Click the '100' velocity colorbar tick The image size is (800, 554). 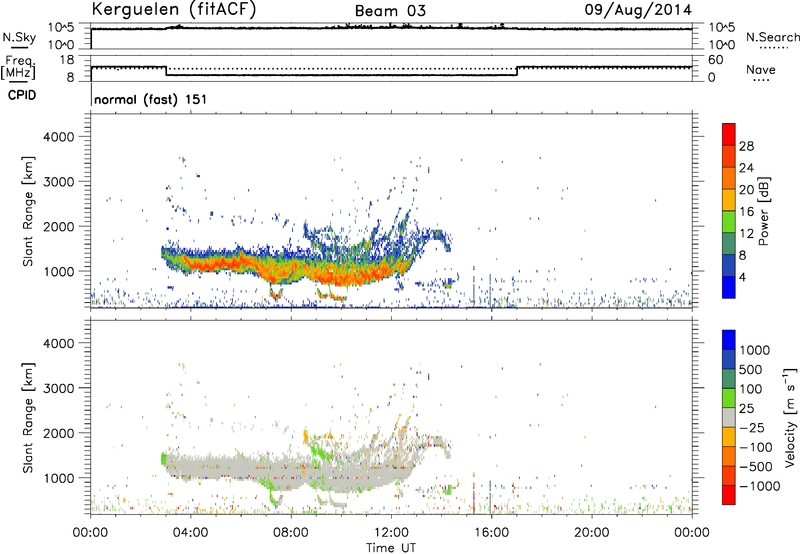[750, 389]
